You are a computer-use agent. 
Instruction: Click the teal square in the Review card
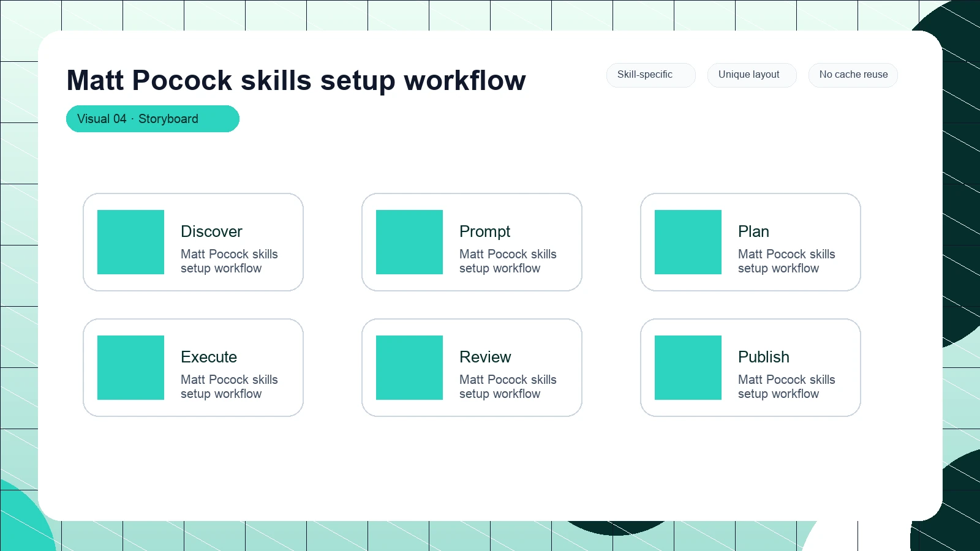409,367
